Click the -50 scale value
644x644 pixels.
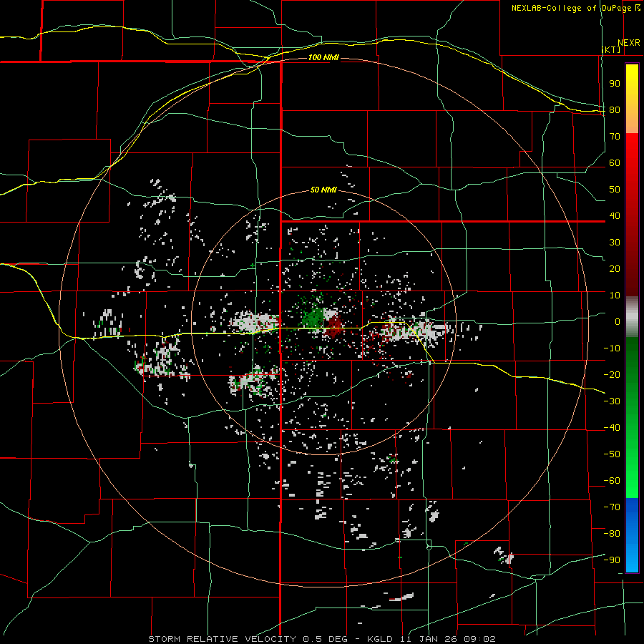[x=612, y=454]
